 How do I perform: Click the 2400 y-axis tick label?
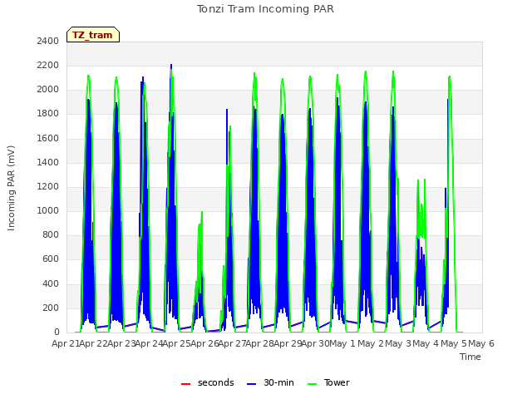tap(48, 41)
